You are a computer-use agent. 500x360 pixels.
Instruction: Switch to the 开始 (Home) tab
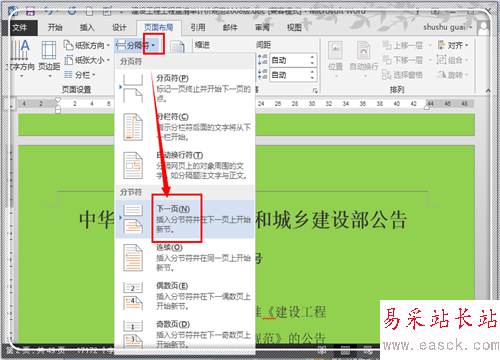[55, 28]
